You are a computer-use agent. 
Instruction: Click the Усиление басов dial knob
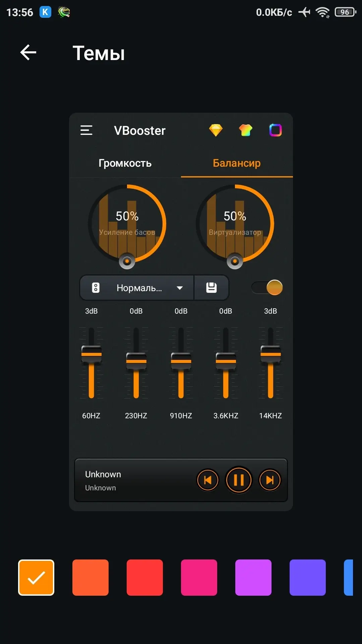[127, 261]
